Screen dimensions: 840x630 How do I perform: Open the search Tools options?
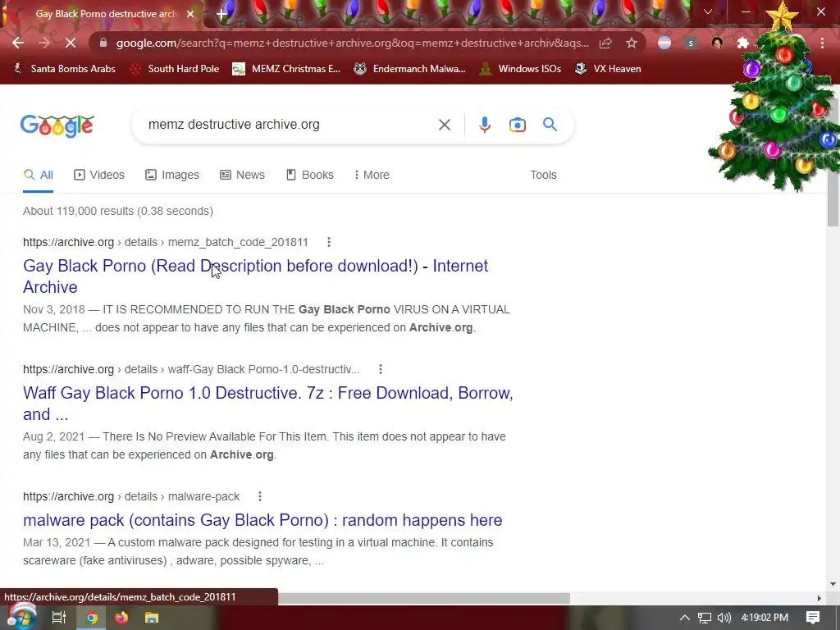tap(543, 176)
